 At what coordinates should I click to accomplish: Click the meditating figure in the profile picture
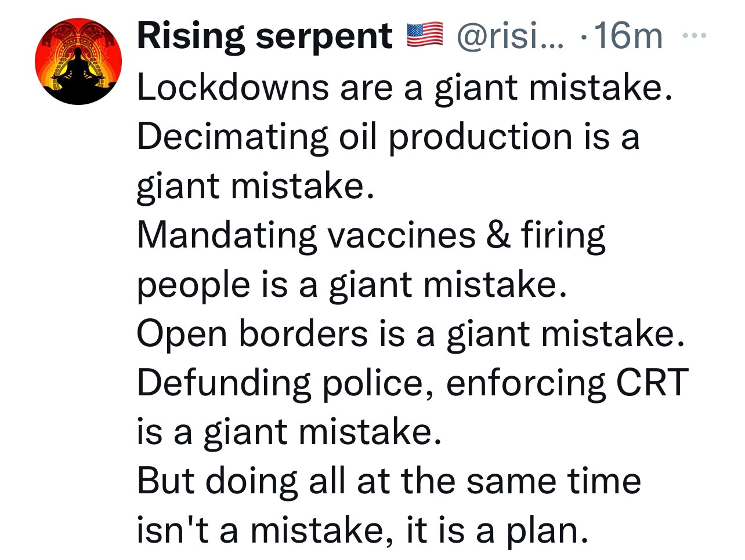coord(78,70)
